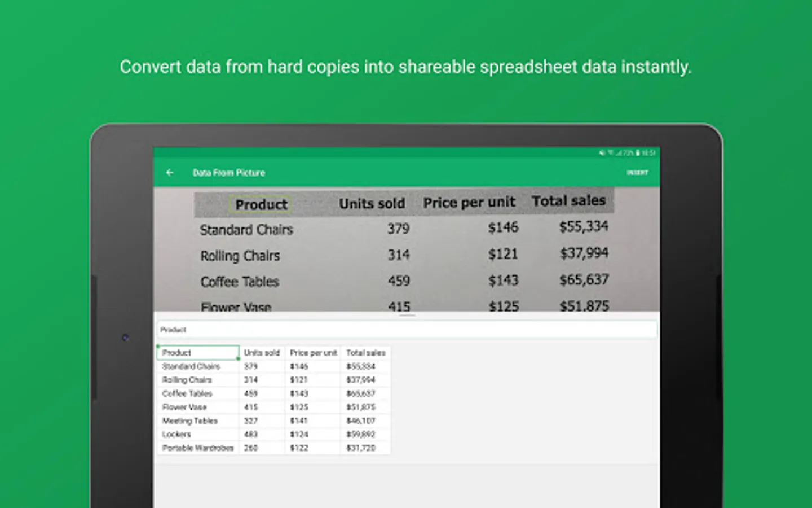Tap Coffee Tables in the photographed table

240,282
